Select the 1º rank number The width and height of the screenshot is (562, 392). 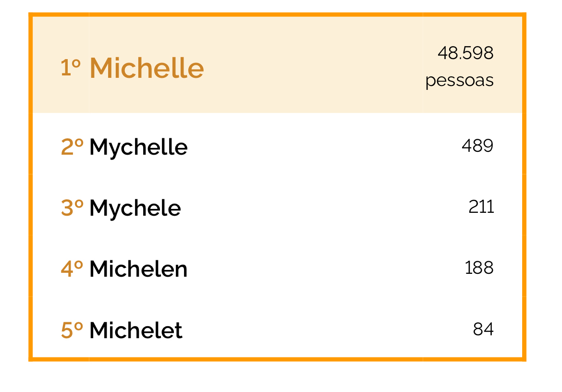[x=71, y=68]
